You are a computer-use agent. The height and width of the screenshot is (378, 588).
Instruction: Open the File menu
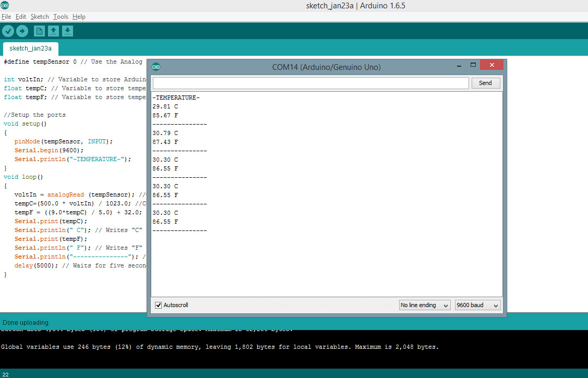click(x=6, y=17)
